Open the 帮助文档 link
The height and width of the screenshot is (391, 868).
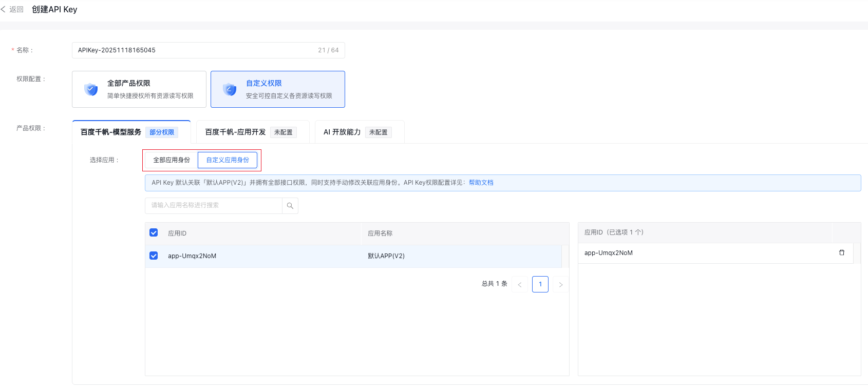click(481, 183)
